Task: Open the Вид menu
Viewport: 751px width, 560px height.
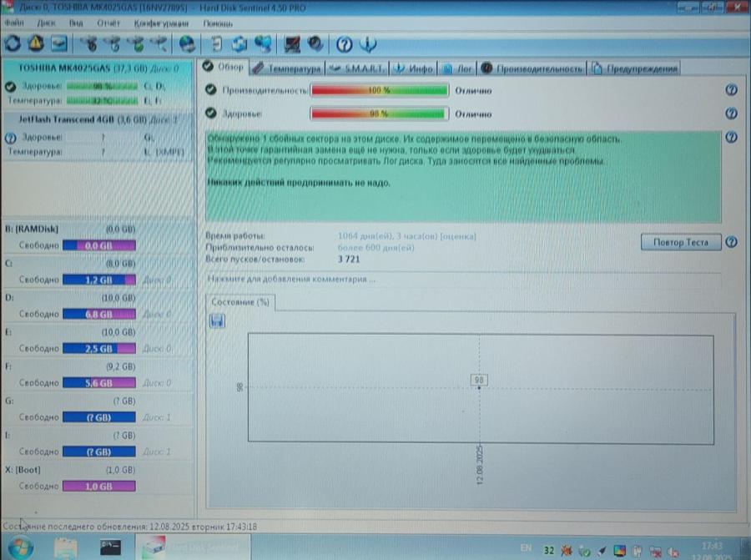Action: (76, 23)
